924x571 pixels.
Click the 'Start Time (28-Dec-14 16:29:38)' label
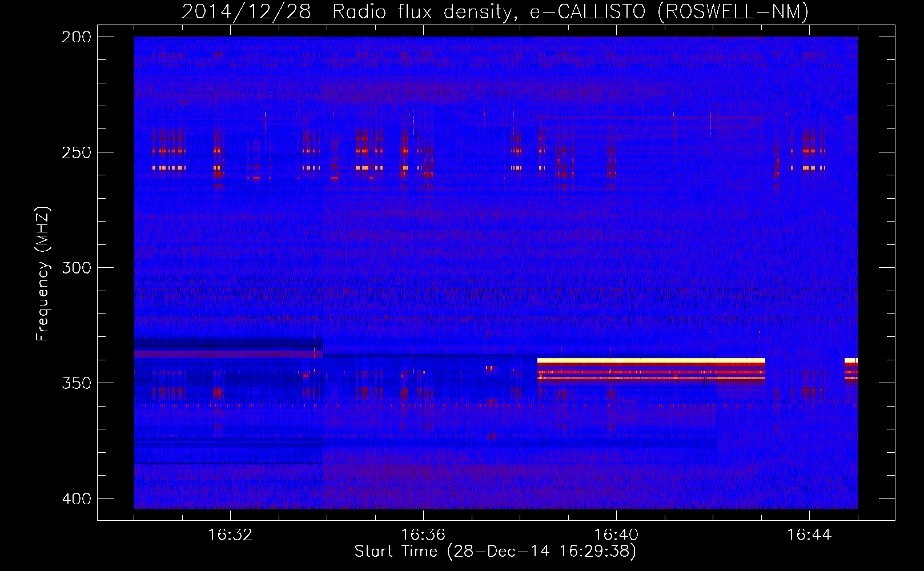click(495, 552)
